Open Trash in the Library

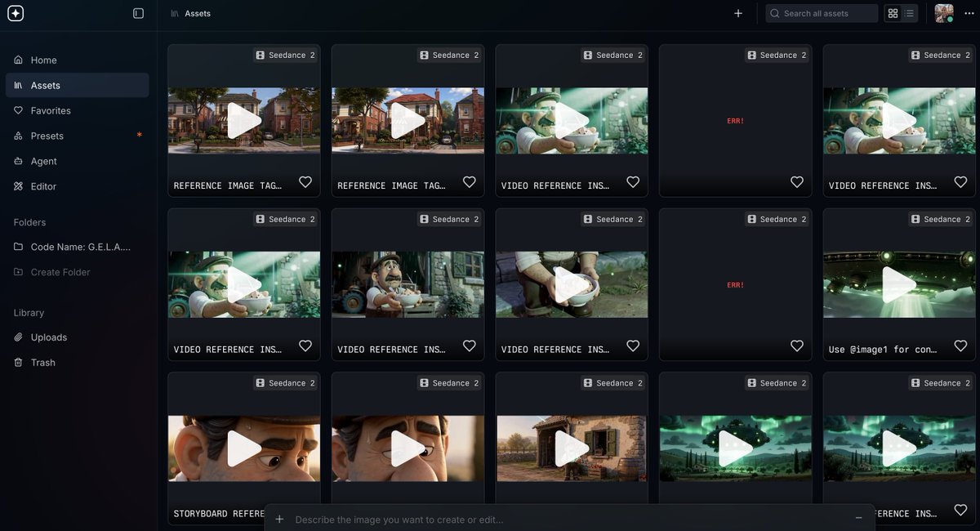(x=77, y=363)
